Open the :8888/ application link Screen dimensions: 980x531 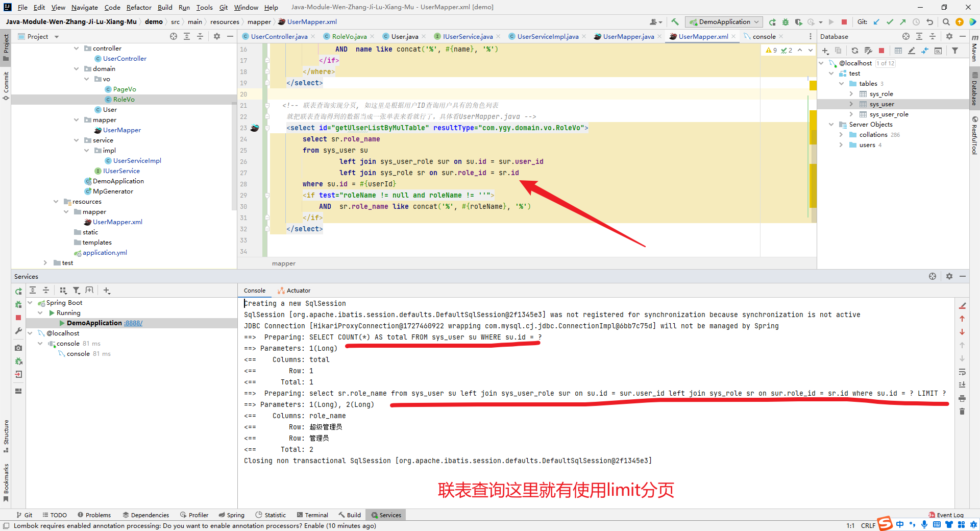[133, 323]
